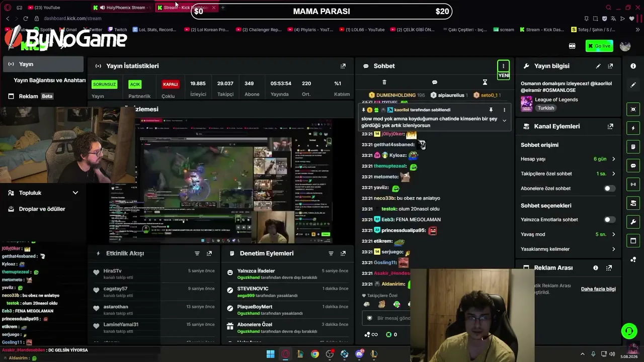Open the Twitch bookmark
Viewport: 644px width, 362px height.
(117, 30)
